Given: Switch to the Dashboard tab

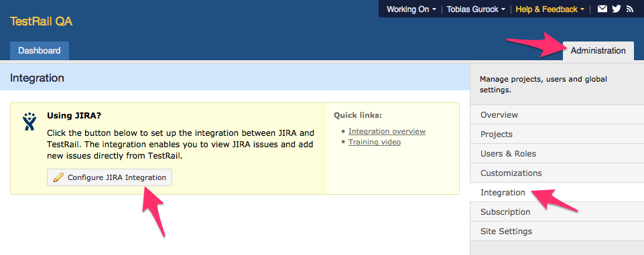Looking at the screenshot, I should tap(40, 51).
